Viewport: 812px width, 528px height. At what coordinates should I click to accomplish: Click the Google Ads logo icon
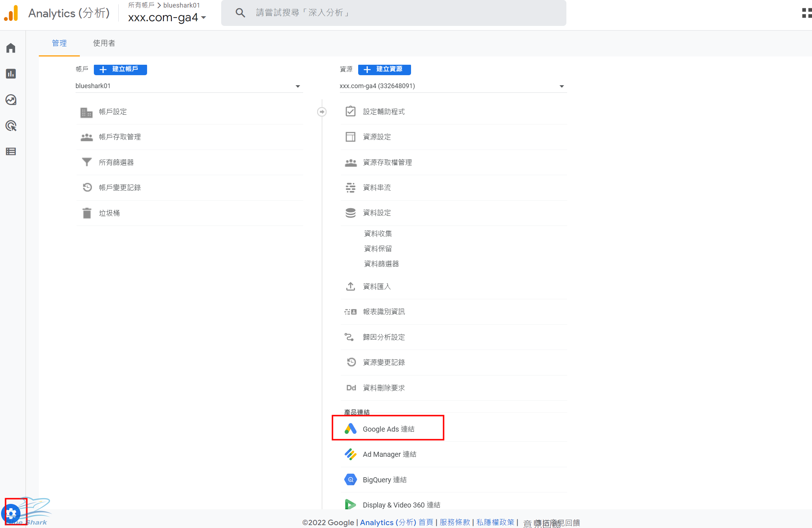(351, 429)
